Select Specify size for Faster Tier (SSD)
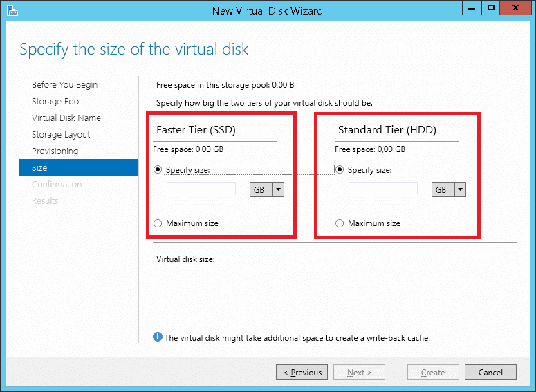 pos(158,170)
